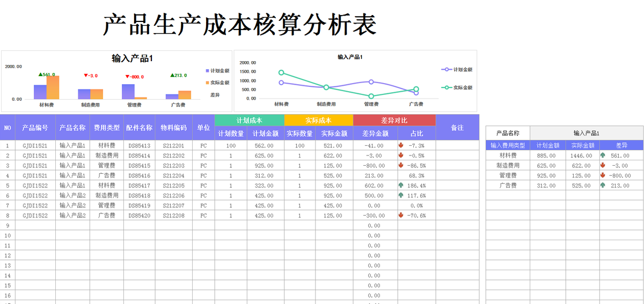Click the green 实际金额 legend marker in line chart
Viewport: 644px width, 304px height.
(447, 87)
